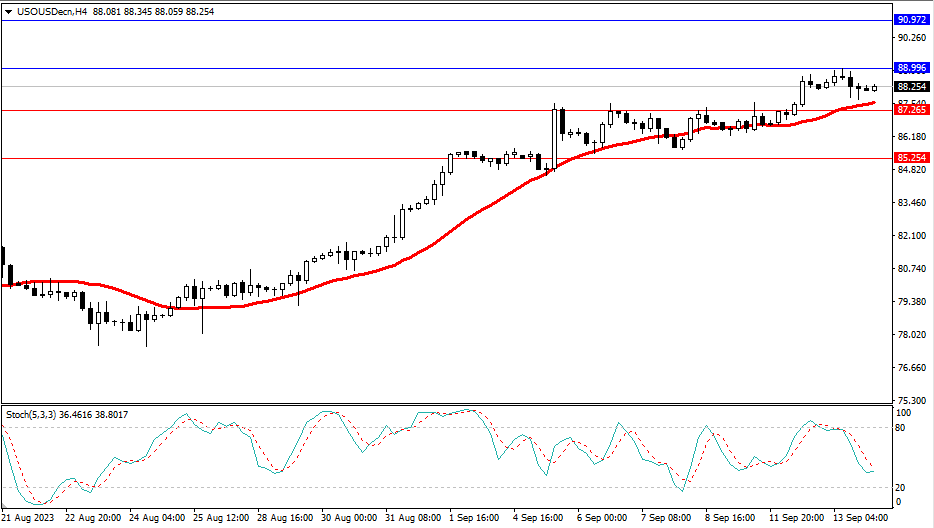Click the 82.100 price axis label
934x528 pixels.
(x=911, y=236)
